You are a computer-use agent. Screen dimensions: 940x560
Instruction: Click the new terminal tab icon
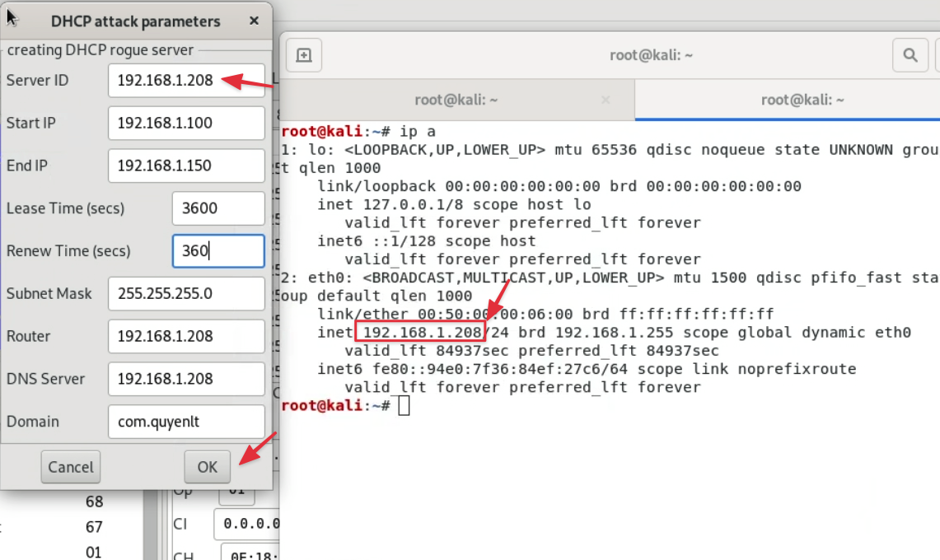tap(304, 55)
